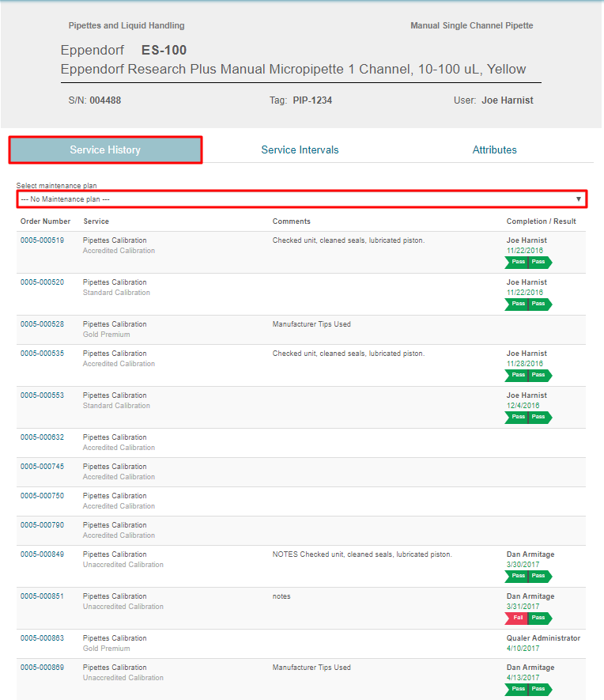Click the user name Joe Harnist in the header

pos(508,100)
